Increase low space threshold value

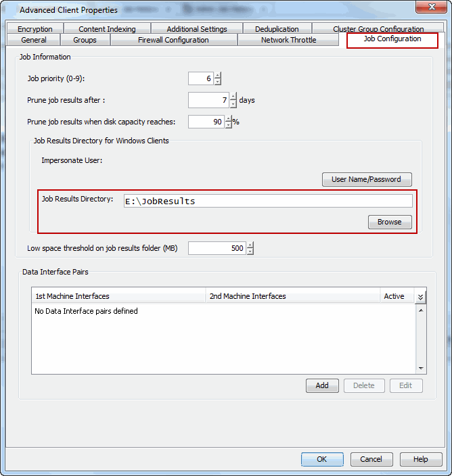[x=250, y=245]
